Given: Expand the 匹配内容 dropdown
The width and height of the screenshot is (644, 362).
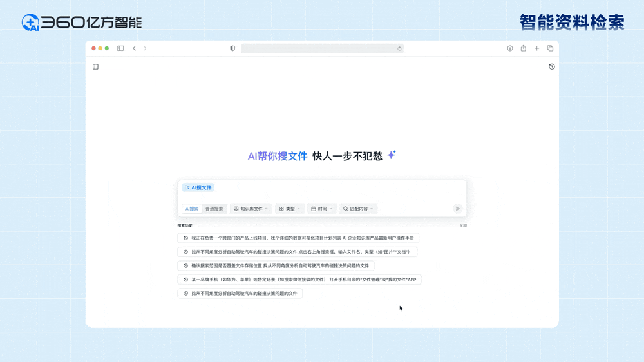Looking at the screenshot, I should pyautogui.click(x=358, y=209).
